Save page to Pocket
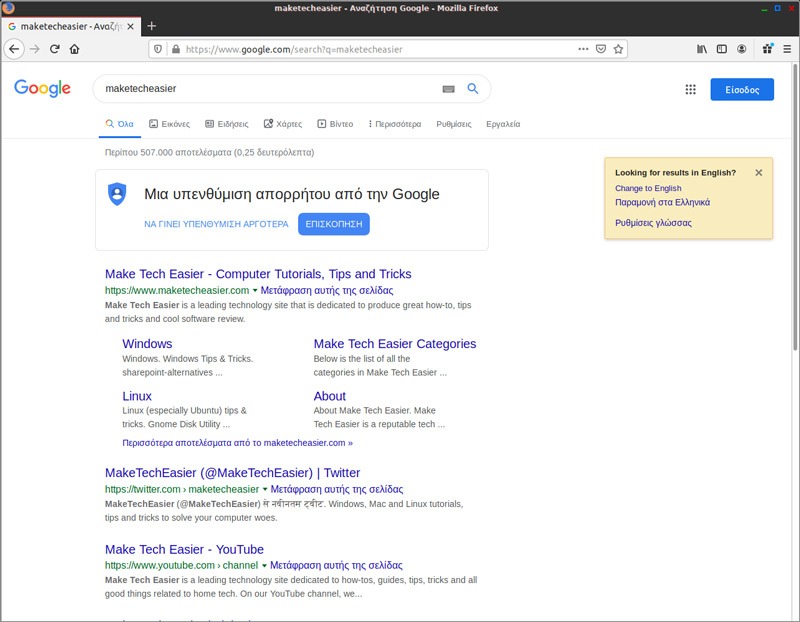The height and width of the screenshot is (622, 800). (x=601, y=46)
